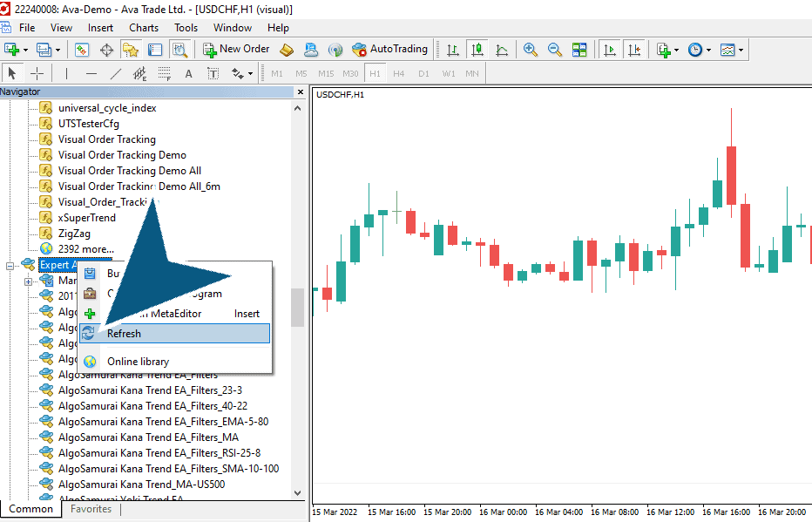Select the Crosshair cursor tool
The height and width of the screenshot is (522, 812).
click(37, 73)
